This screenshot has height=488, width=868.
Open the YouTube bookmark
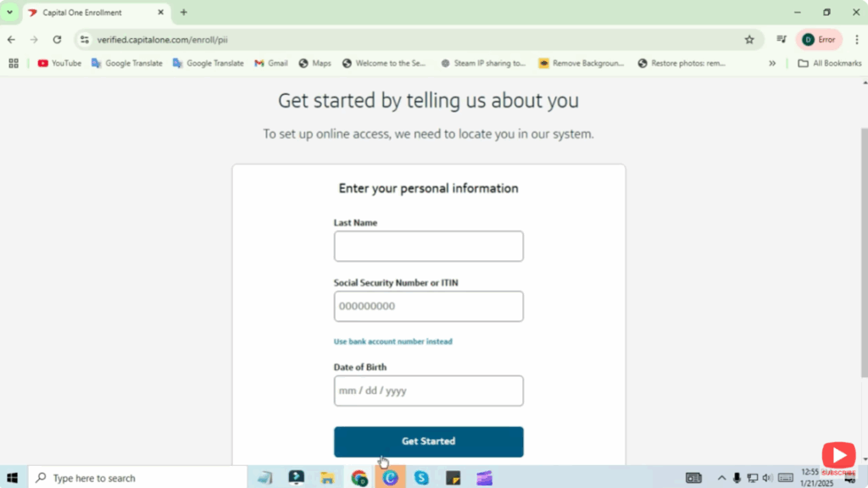click(x=59, y=63)
